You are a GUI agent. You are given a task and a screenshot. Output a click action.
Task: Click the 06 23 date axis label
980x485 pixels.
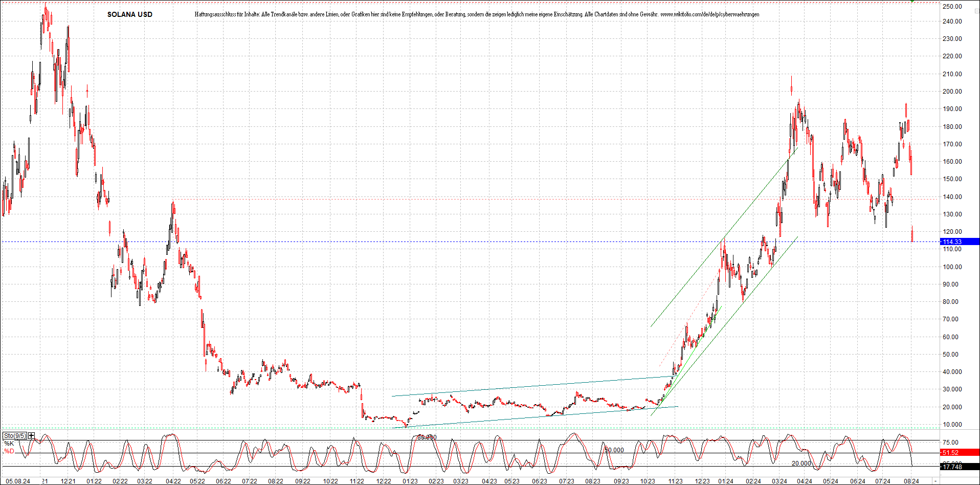pos(540,481)
